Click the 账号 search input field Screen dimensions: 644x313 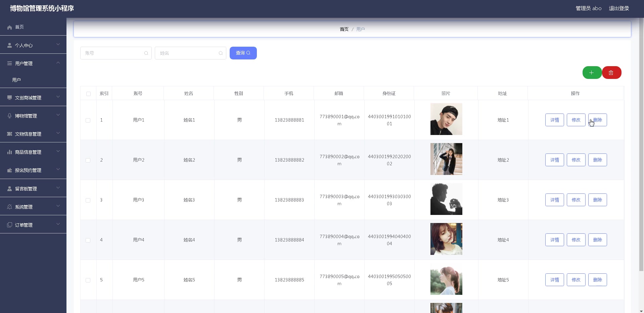pos(116,53)
